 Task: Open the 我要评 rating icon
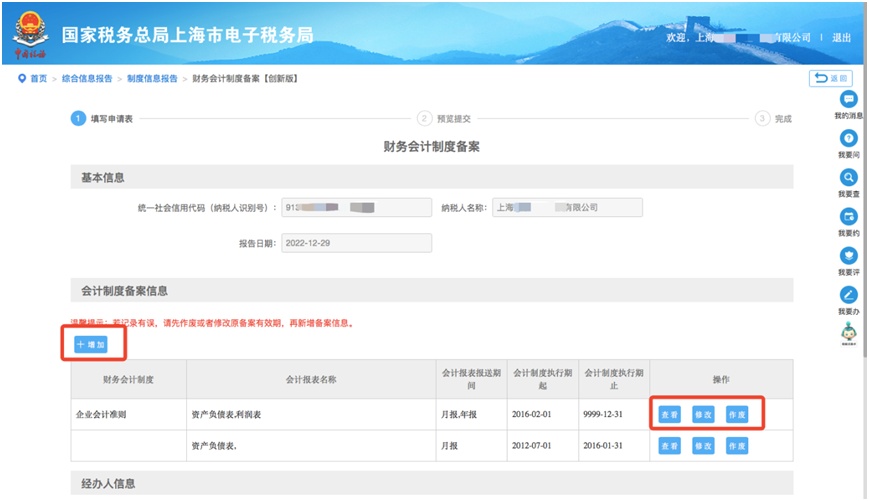(x=848, y=255)
